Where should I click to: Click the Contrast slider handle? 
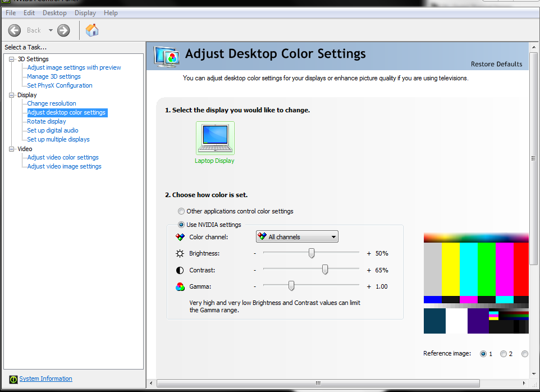pos(325,270)
